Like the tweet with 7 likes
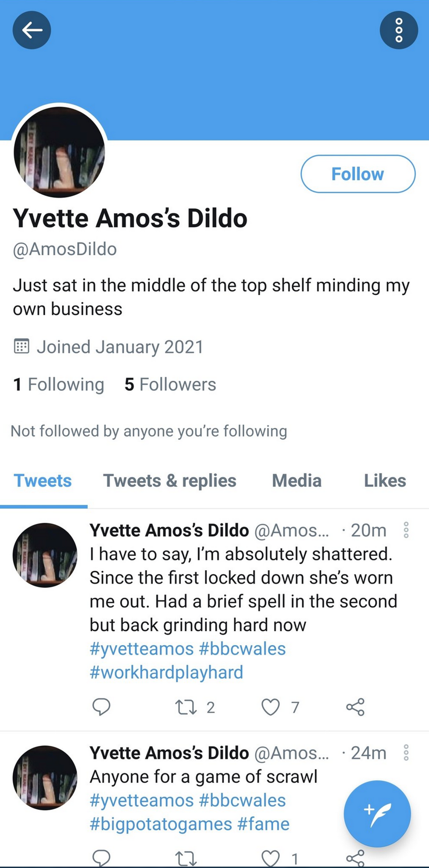The image size is (429, 868). pyautogui.click(x=271, y=707)
